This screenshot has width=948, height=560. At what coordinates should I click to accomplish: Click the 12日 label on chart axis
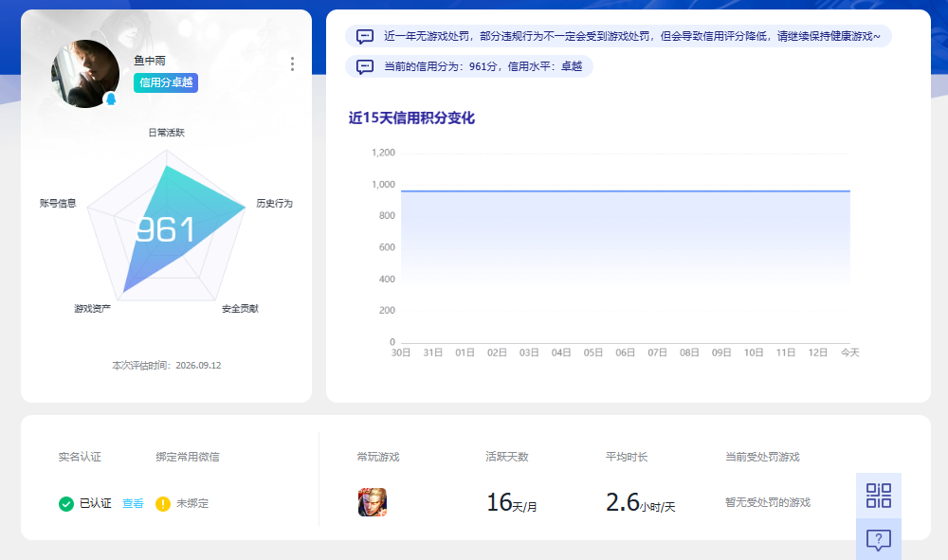[817, 352]
